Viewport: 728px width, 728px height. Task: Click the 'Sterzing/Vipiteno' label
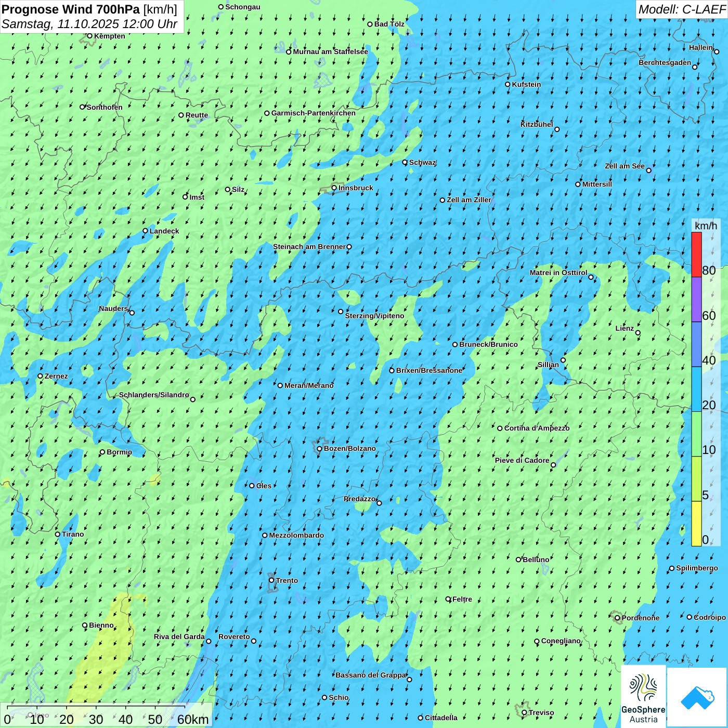374,316
